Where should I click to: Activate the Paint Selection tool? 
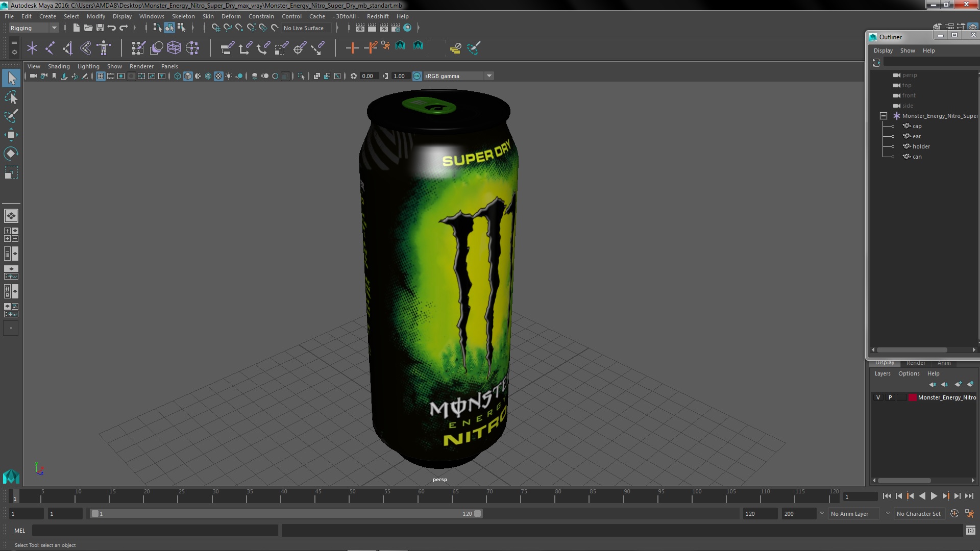pos(11,116)
